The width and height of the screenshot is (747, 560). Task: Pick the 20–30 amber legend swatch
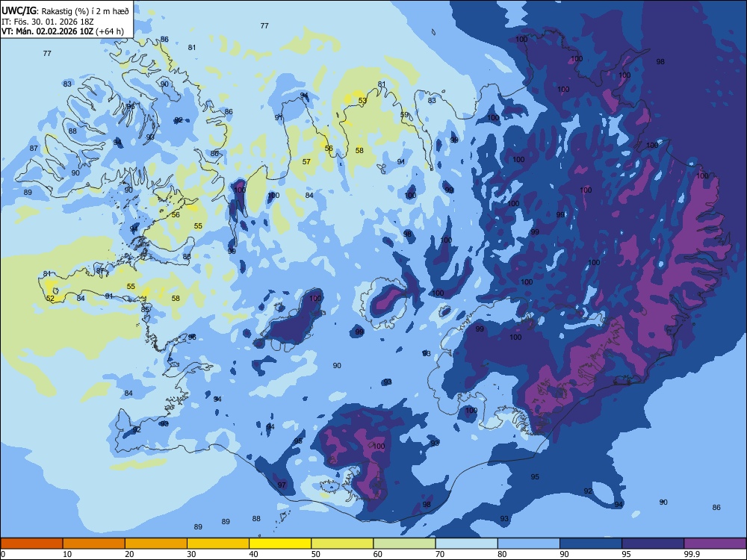coord(156,544)
